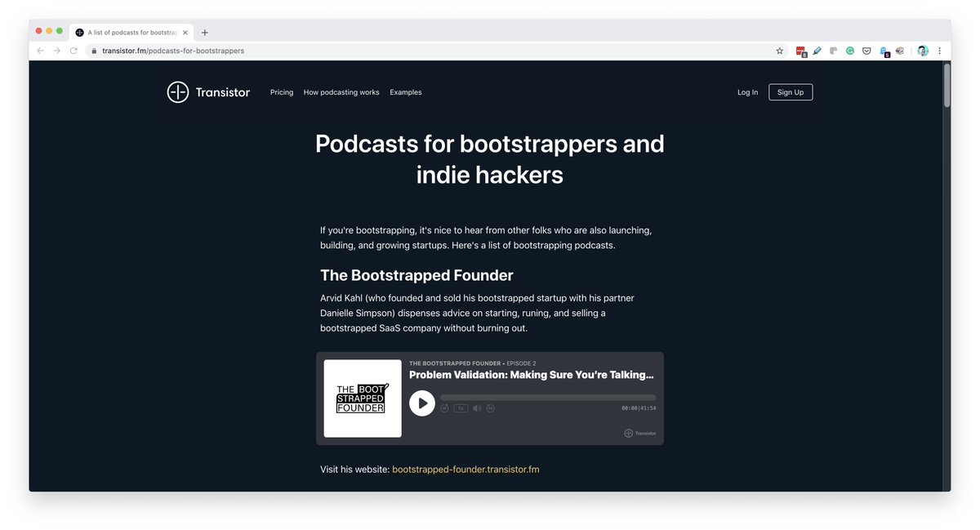Image resolution: width=980 pixels, height=530 pixels.
Task: Click the podcast progress bar
Action: [547, 398]
